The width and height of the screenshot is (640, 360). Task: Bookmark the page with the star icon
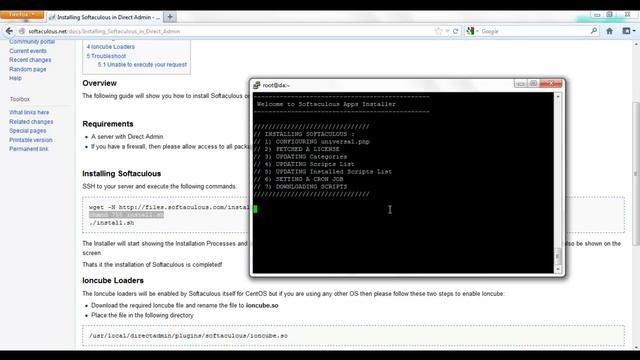point(438,31)
